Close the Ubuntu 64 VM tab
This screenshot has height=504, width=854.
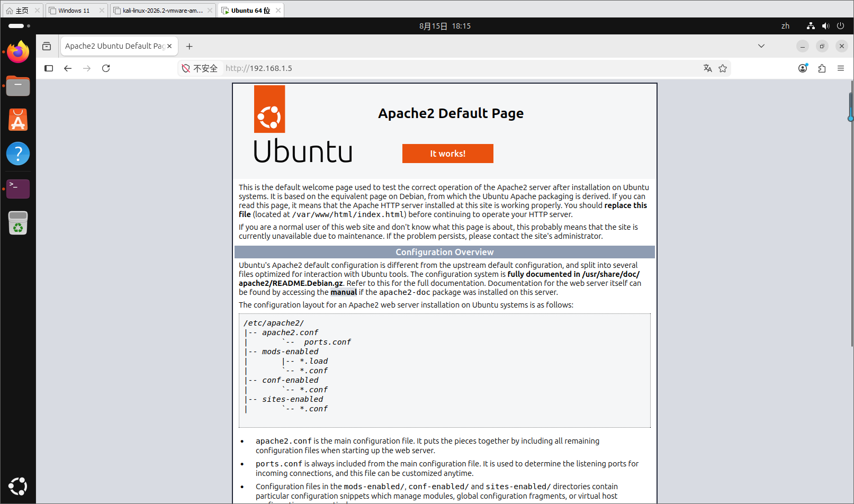click(x=278, y=11)
